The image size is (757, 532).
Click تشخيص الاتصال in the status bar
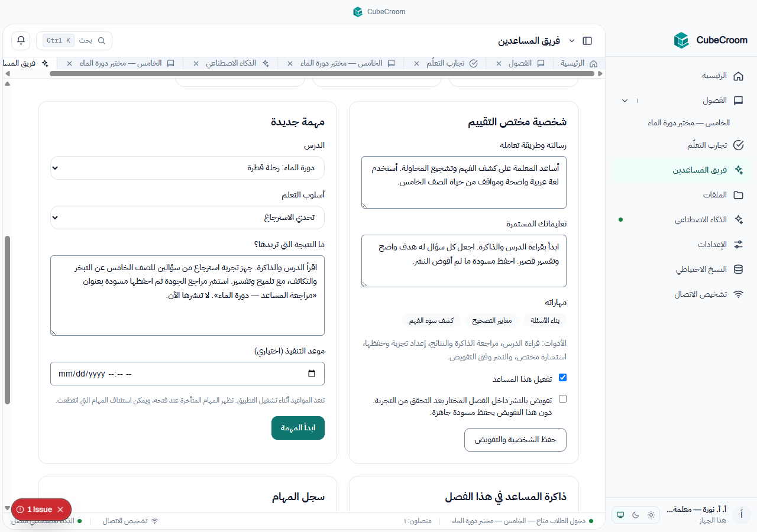pyautogui.click(x=130, y=521)
